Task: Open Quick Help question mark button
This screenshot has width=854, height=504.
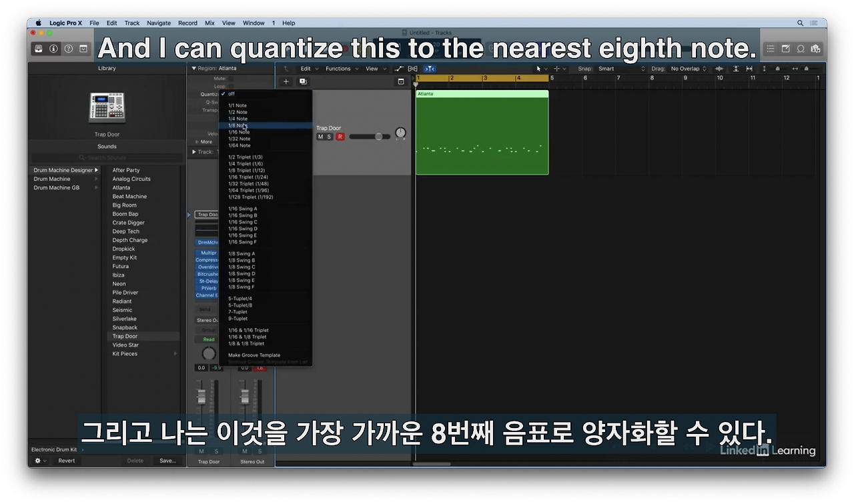Action: (69, 49)
